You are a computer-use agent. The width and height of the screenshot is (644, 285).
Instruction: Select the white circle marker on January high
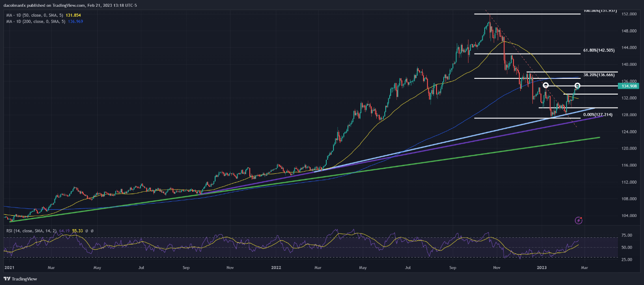point(545,85)
